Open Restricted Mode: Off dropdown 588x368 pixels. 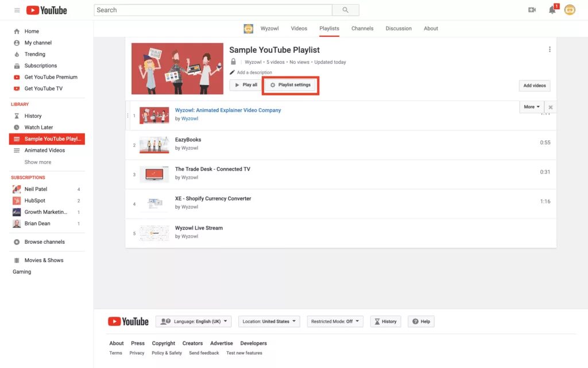[335, 321]
